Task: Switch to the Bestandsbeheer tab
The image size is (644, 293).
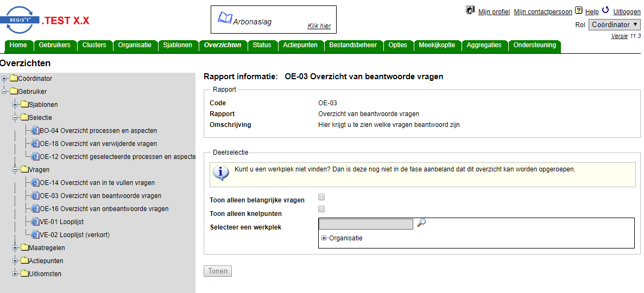Action: (353, 45)
